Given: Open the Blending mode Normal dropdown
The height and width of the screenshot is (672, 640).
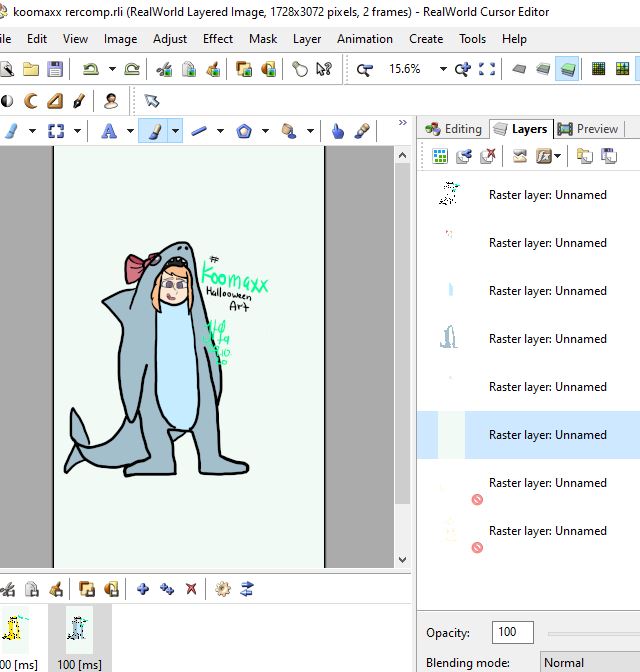Looking at the screenshot, I should (x=588, y=662).
